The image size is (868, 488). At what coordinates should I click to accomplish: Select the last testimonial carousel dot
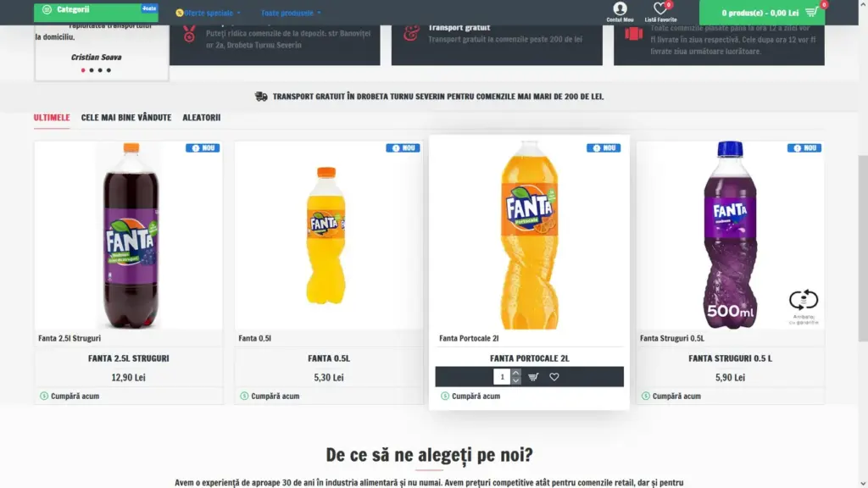[x=108, y=70]
